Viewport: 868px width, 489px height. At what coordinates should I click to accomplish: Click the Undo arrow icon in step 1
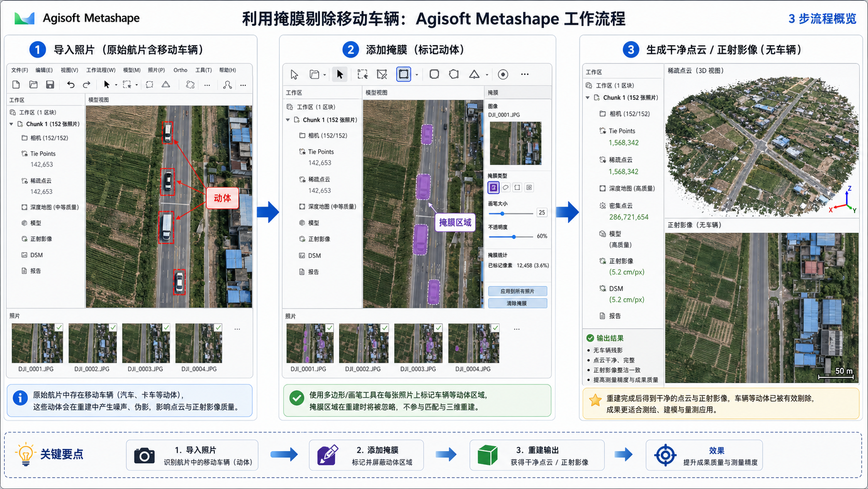(x=71, y=85)
